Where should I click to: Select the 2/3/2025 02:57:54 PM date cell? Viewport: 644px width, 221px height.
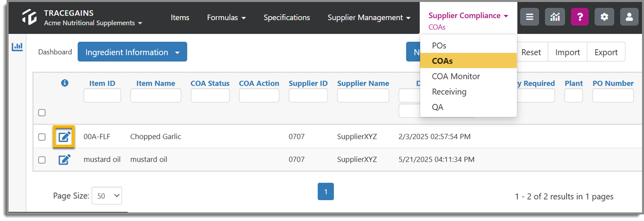tap(435, 136)
